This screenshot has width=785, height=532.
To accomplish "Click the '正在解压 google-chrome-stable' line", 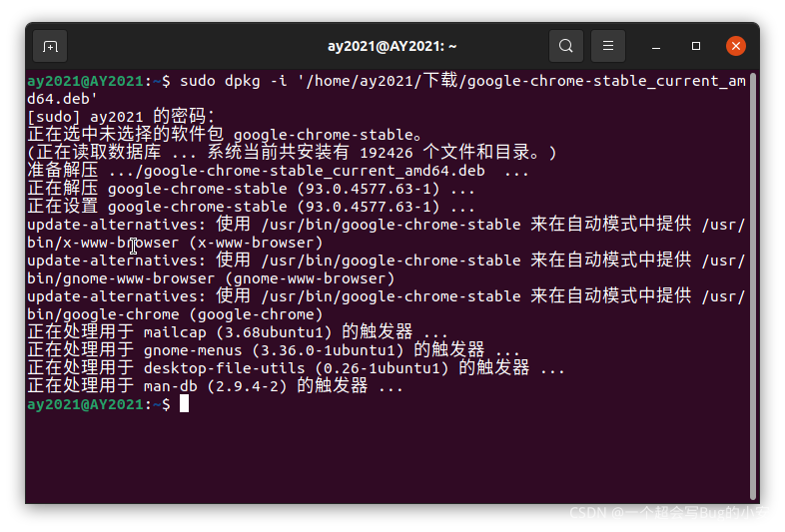I will tap(251, 189).
